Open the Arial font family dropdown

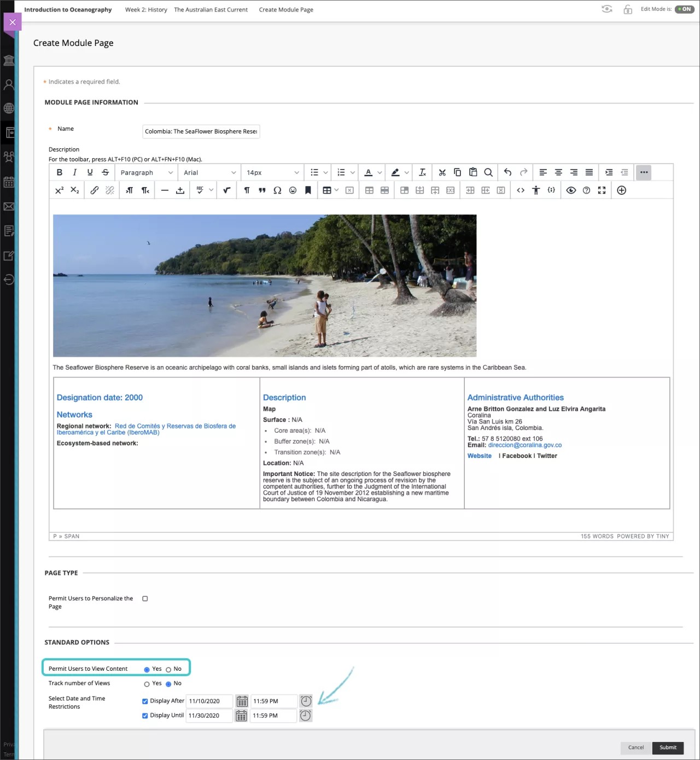coord(209,172)
